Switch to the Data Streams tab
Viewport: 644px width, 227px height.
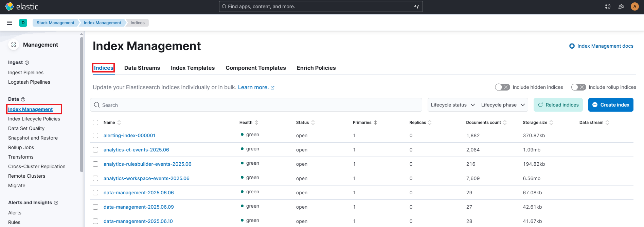tap(142, 68)
